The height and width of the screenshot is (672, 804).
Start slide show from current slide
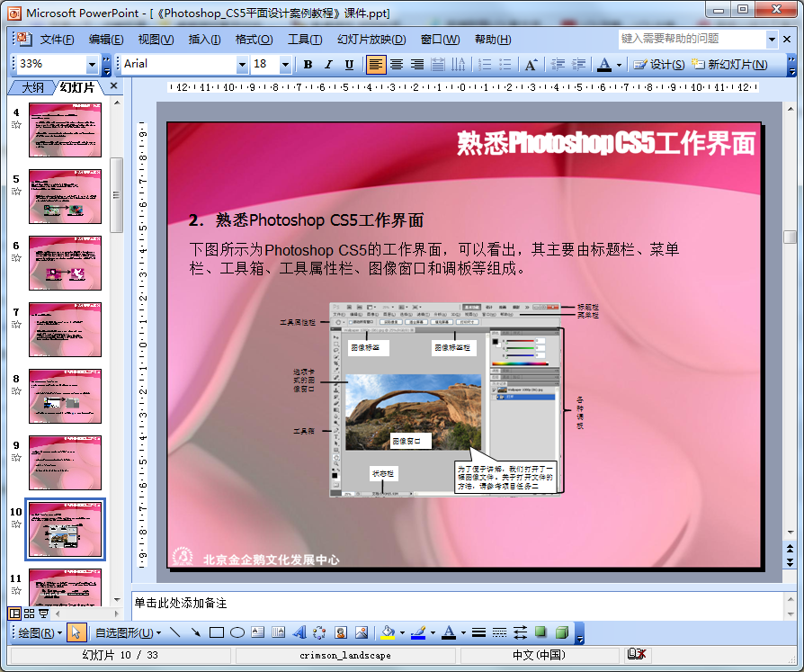[43, 614]
